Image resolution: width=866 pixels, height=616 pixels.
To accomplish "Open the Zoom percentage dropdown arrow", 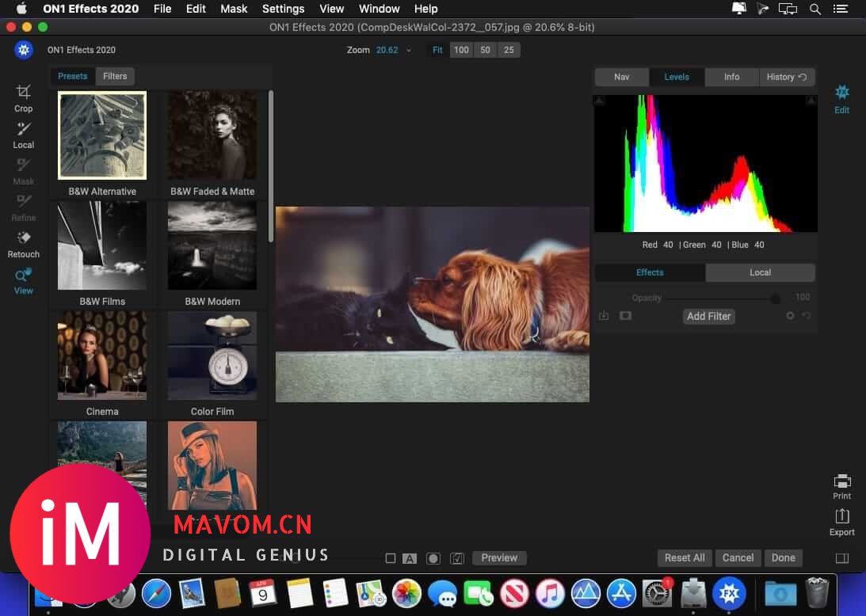I will [x=409, y=50].
